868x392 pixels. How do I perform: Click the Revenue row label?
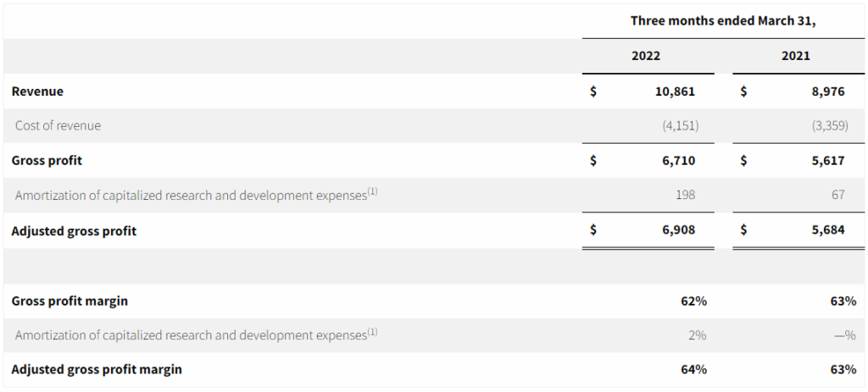click(37, 91)
